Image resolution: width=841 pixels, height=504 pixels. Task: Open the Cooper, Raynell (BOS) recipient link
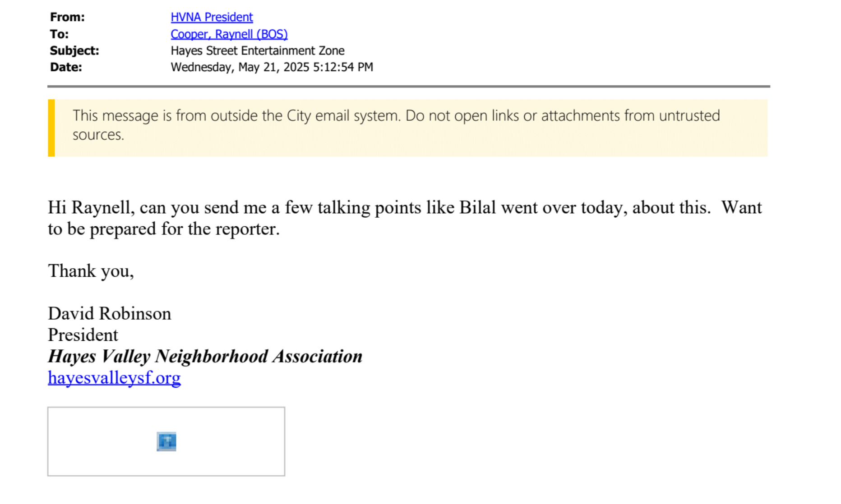click(229, 34)
